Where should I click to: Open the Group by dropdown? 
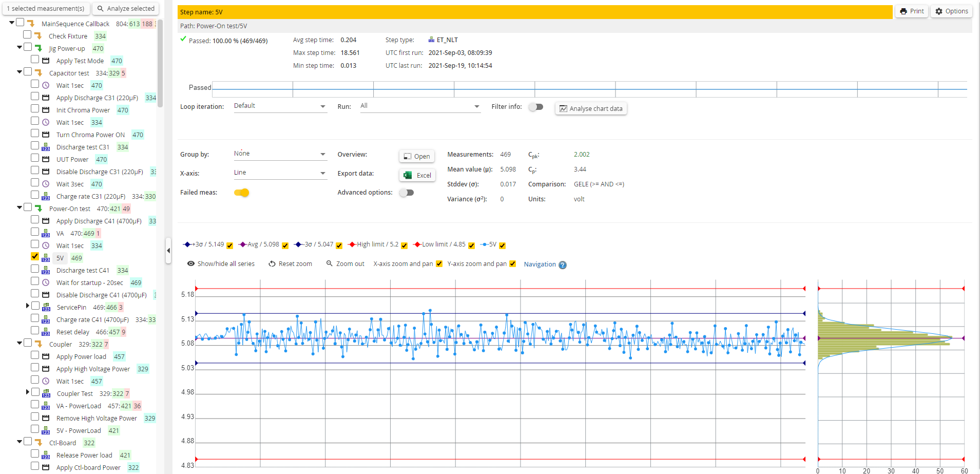click(280, 154)
